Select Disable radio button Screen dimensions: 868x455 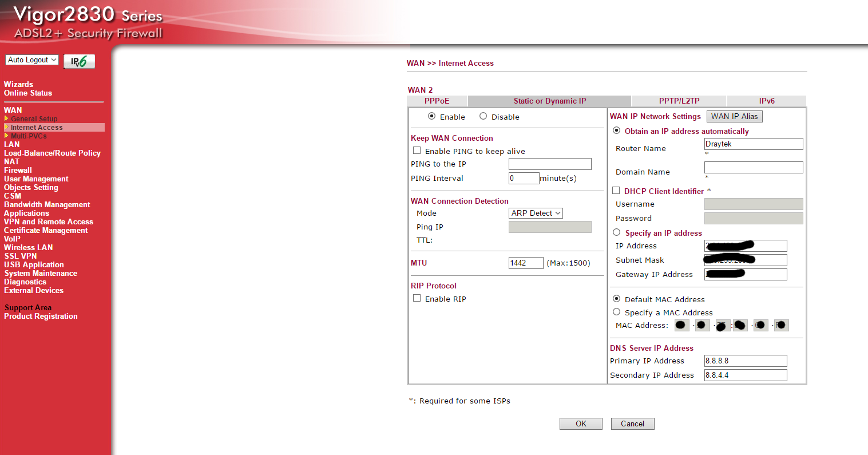[483, 116]
